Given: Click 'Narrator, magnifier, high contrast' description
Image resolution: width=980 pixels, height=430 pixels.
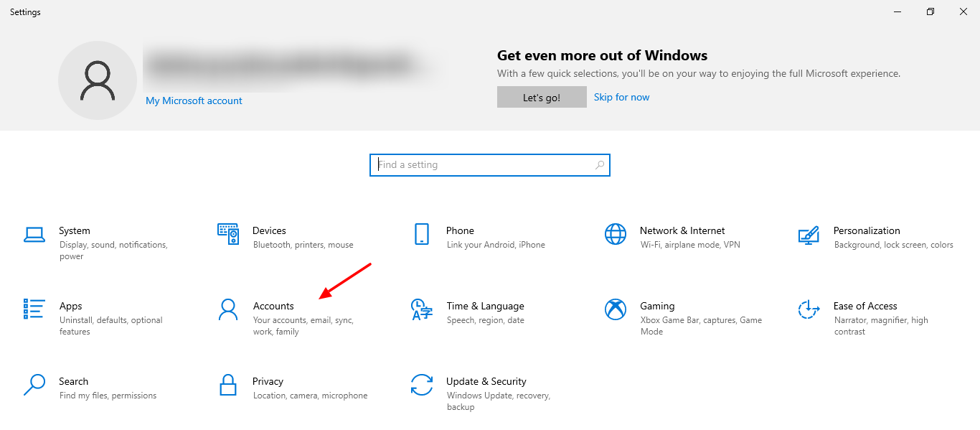Looking at the screenshot, I should 881,326.
